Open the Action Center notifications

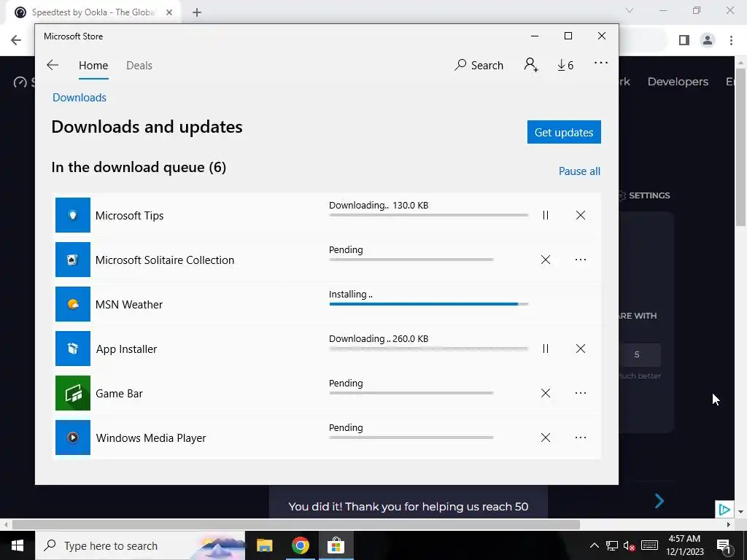pos(724,545)
